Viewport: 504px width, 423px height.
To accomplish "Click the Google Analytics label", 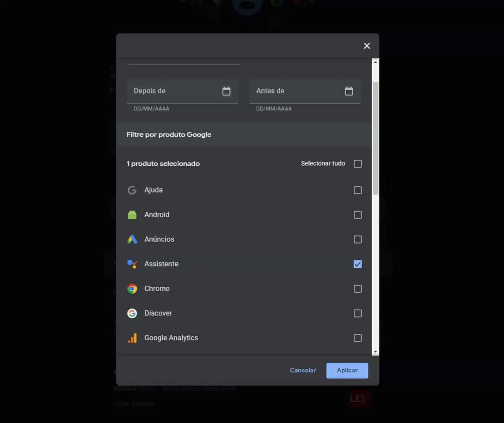I will (x=171, y=338).
